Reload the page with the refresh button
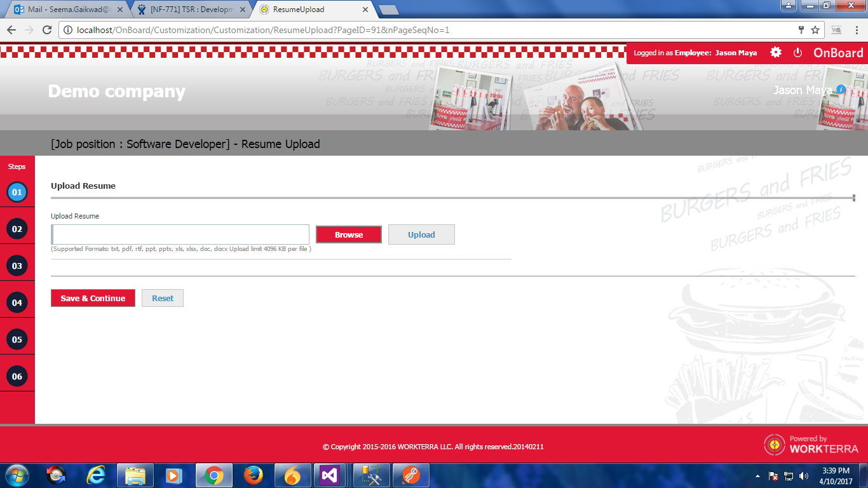The height and width of the screenshot is (488, 868). point(46,30)
